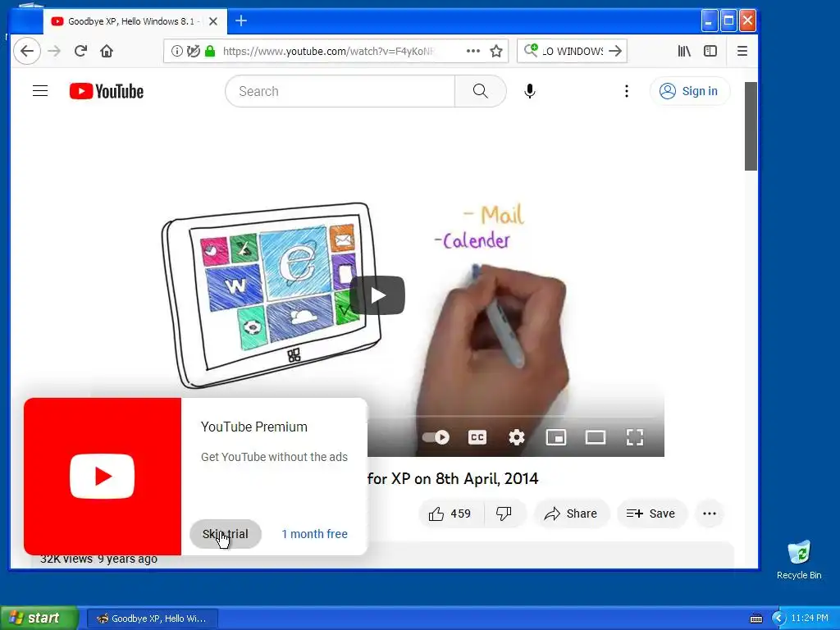Submit search with the go arrow
Viewport: 840px width, 630px height.
point(615,51)
